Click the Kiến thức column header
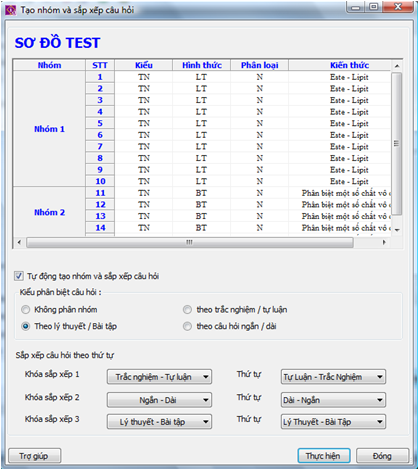This screenshot has width=420, height=471. 349,65
